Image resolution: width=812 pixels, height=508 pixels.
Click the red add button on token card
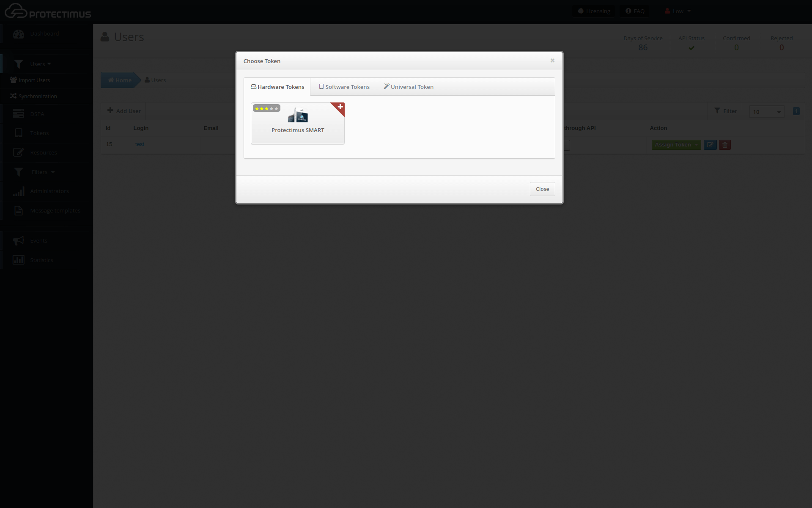[x=340, y=107]
